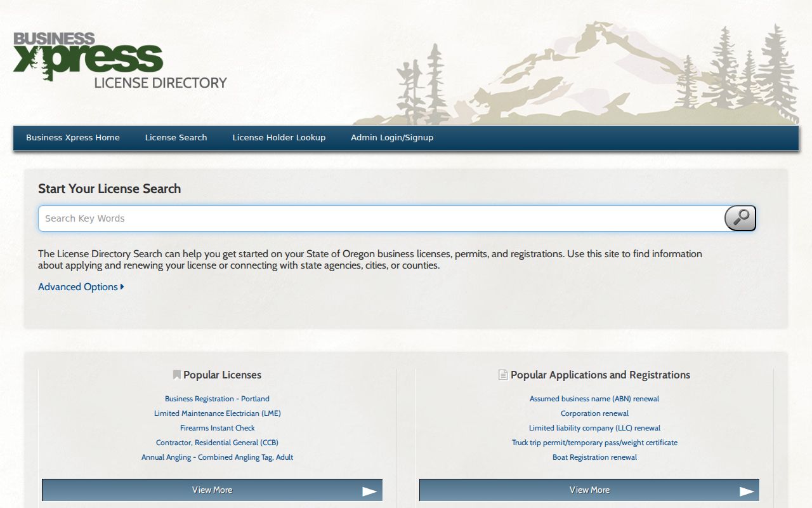Open the Business Xpress License Directory logo
812x508 pixels.
120,60
